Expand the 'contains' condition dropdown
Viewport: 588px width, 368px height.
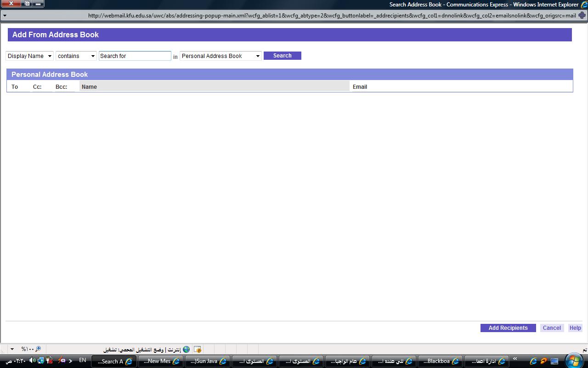[x=76, y=56]
